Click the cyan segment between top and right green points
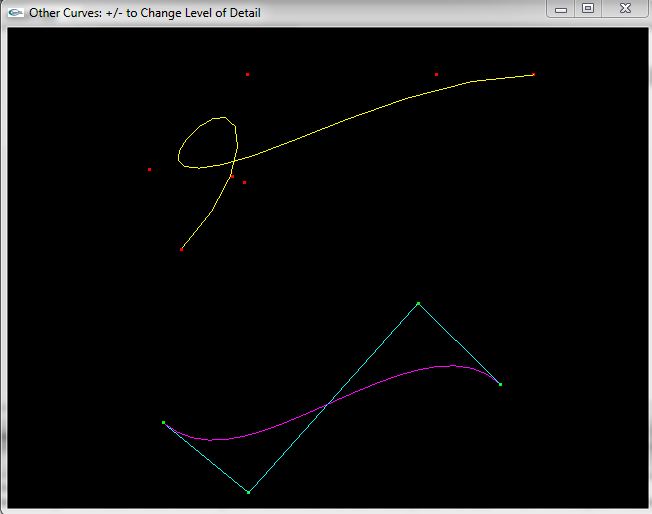 click(459, 344)
